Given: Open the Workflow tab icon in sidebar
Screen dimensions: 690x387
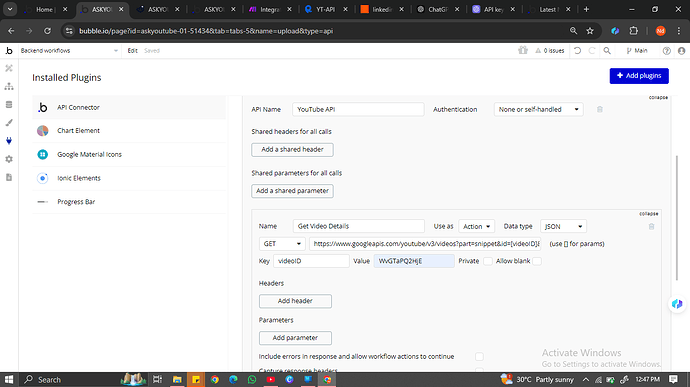Looking at the screenshot, I should 9,86.
